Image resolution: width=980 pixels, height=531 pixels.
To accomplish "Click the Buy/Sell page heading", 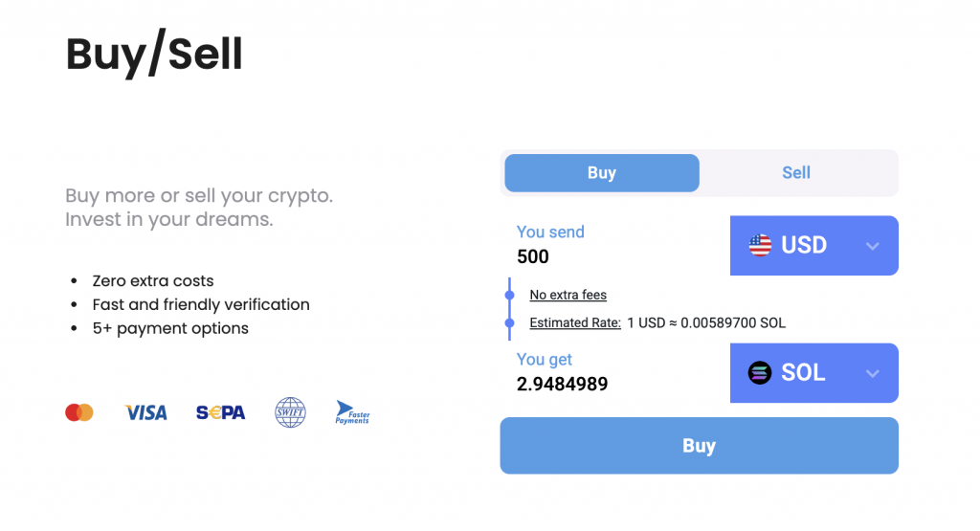I will (x=154, y=55).
